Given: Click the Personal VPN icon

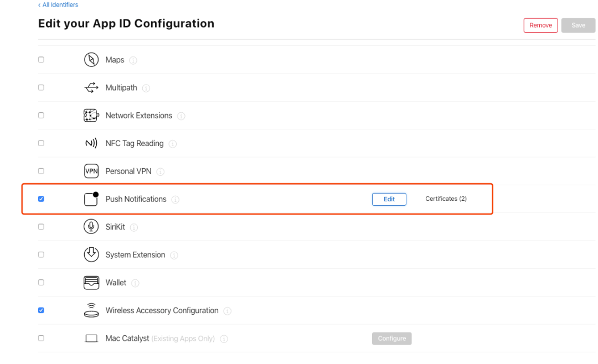Looking at the screenshot, I should coord(91,171).
